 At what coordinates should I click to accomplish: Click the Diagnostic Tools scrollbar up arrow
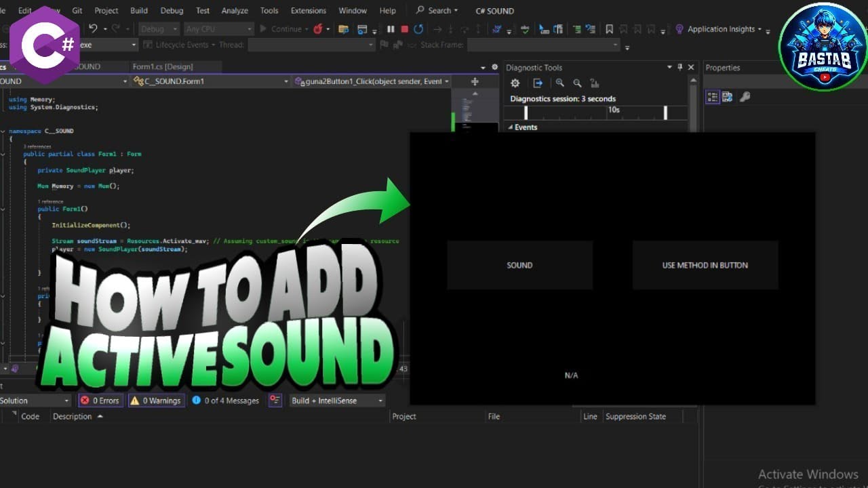click(x=693, y=79)
